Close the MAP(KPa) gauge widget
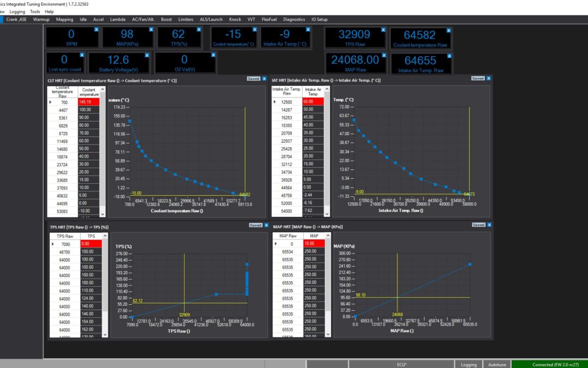 [x=151, y=29]
